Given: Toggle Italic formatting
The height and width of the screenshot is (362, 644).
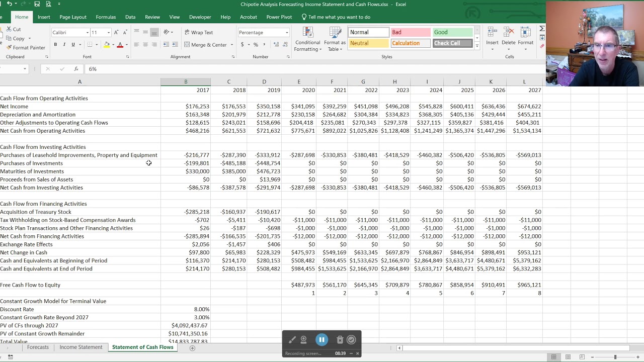Looking at the screenshot, I should (x=64, y=45).
